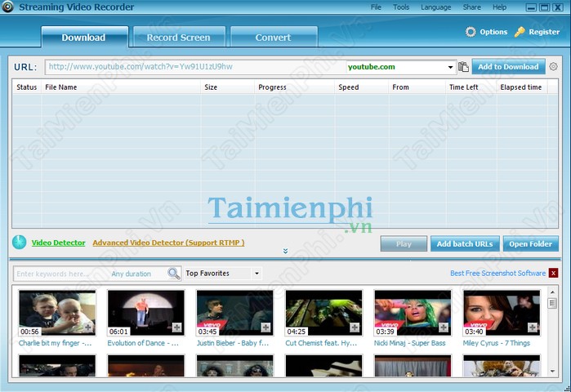Add Nicki Minaj Super Bass via plus icon

[444, 327]
